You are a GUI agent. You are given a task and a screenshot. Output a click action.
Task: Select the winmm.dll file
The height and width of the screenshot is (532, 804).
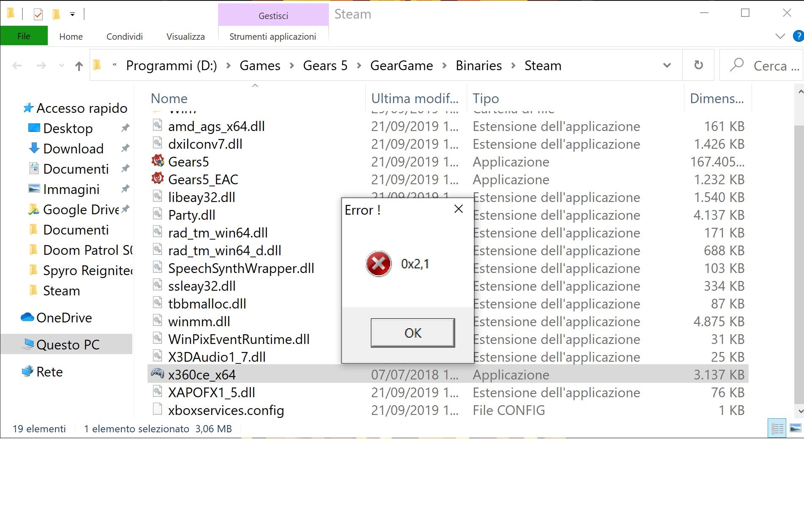coord(199,321)
